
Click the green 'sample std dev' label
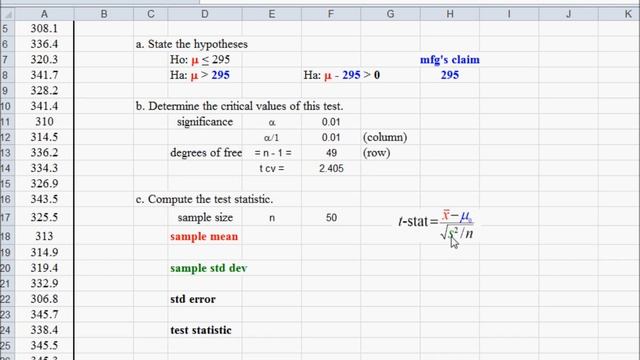209,268
